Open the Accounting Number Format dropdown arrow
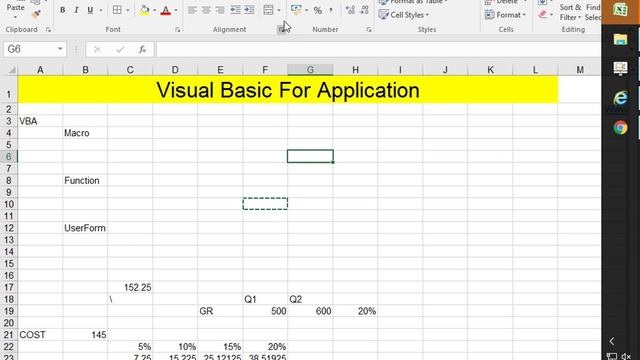640x360 pixels. coord(306,10)
